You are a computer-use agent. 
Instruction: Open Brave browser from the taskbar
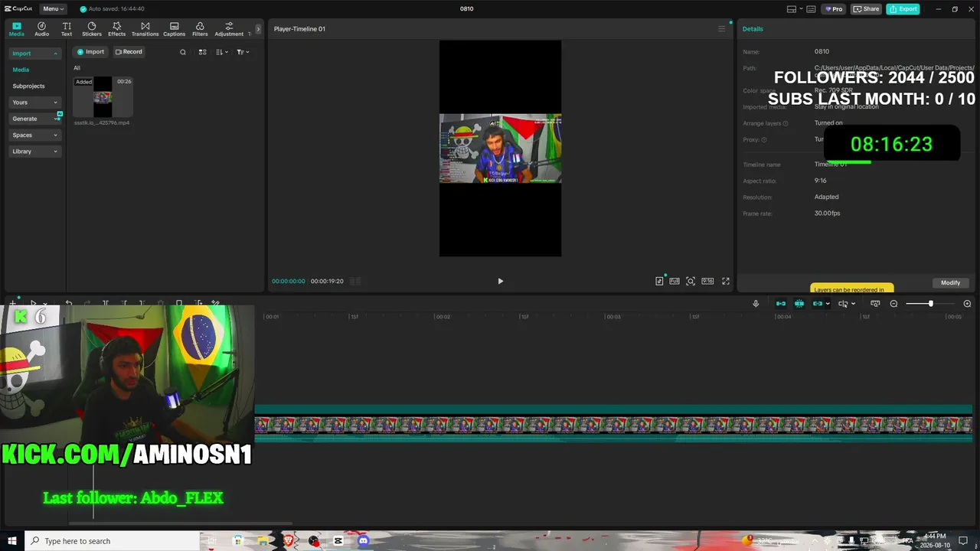(289, 541)
